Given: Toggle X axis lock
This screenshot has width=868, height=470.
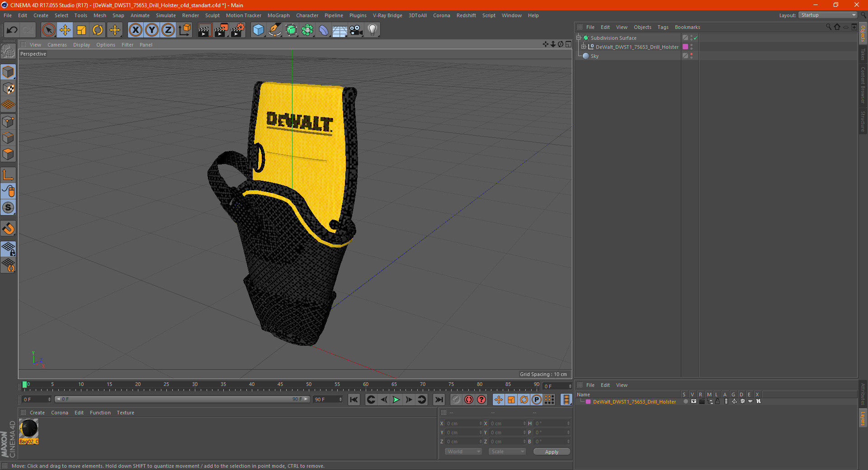Looking at the screenshot, I should (135, 30).
